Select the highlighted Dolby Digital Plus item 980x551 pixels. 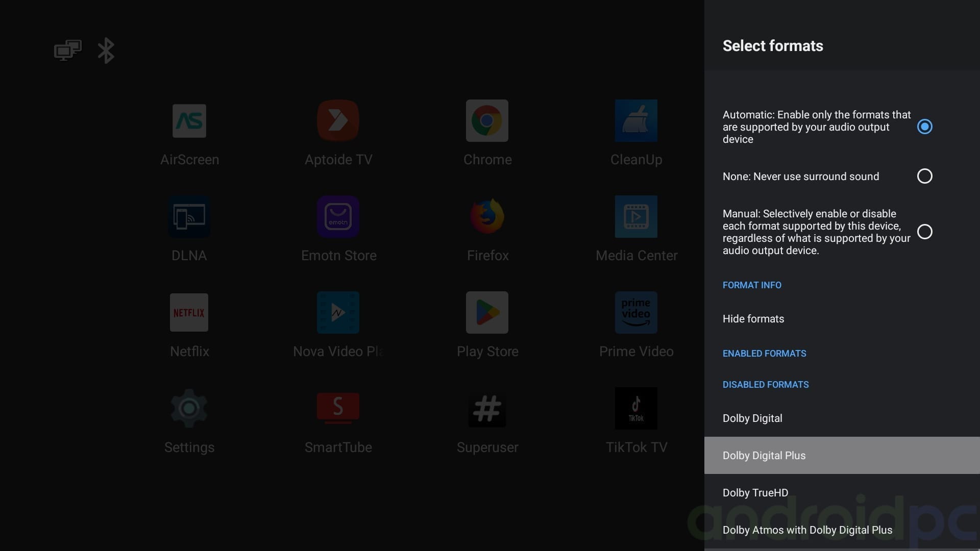pyautogui.click(x=764, y=456)
